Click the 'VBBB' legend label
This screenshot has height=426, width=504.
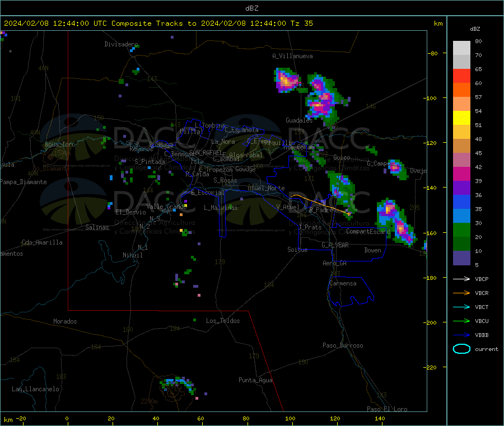click(482, 335)
